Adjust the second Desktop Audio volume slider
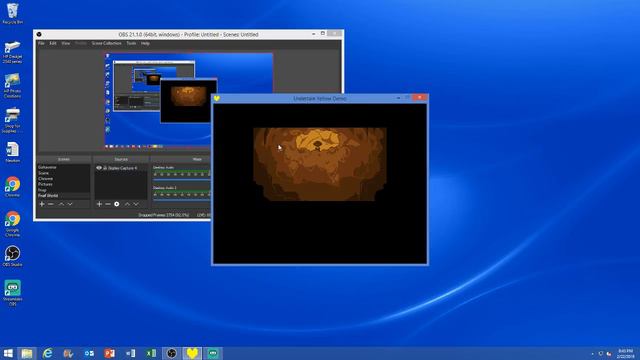The height and width of the screenshot is (360, 640). tap(182, 200)
